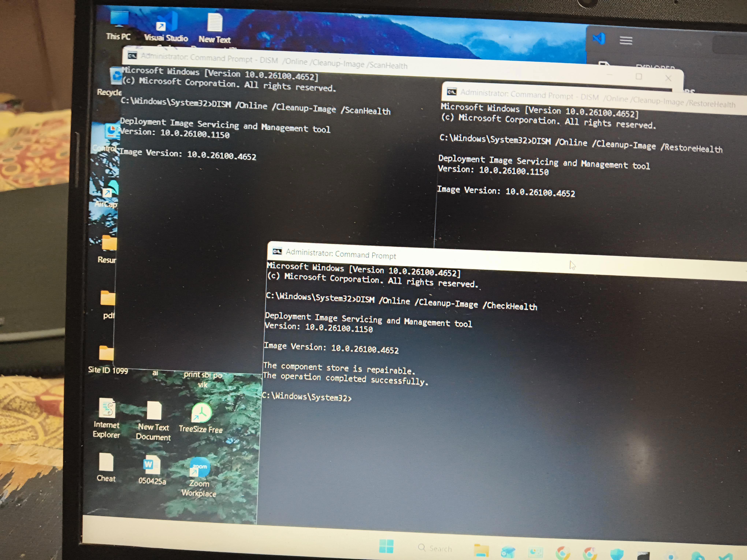Screen dimensions: 747x560
Task: Click 'Image Version: 10.0.26100.4652' in RestoreHealth window
Action: [506, 191]
